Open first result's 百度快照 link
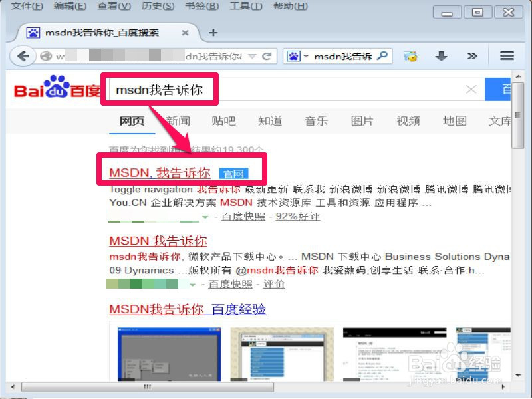This screenshot has height=399, width=532. click(x=243, y=217)
